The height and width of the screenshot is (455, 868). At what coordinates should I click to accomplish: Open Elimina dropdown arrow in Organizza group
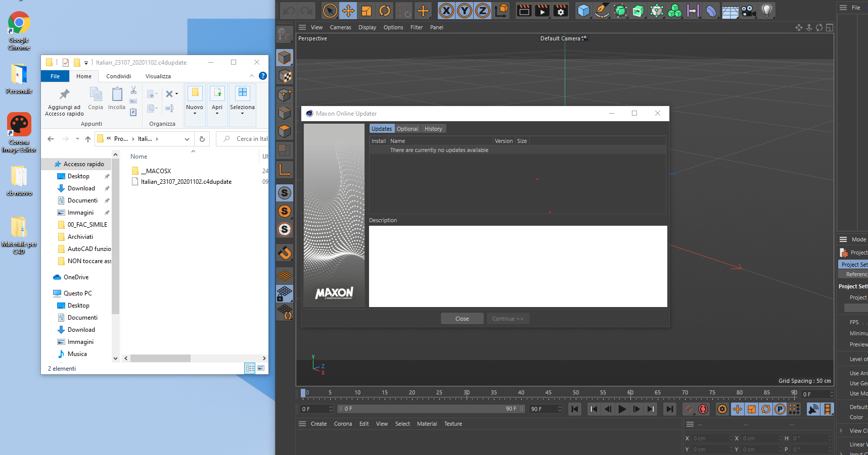click(176, 94)
